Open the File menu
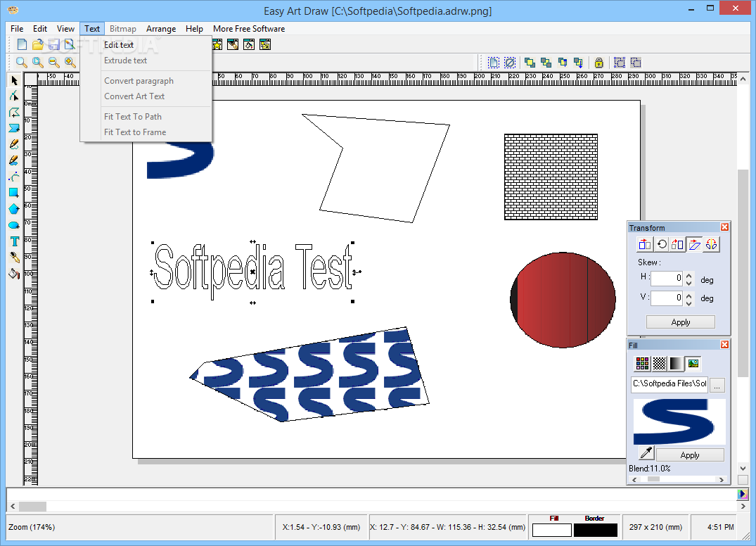This screenshot has width=756, height=546. 17,29
